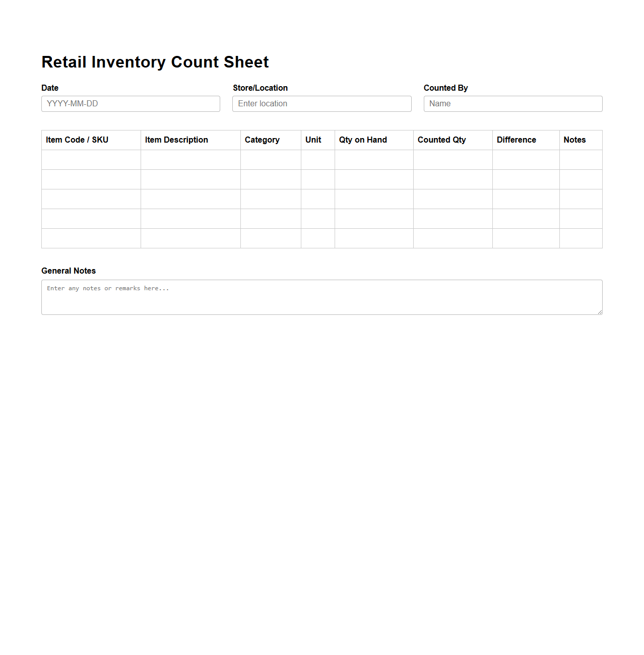
Task: Click the Counted Qty column header
Action: coord(441,140)
